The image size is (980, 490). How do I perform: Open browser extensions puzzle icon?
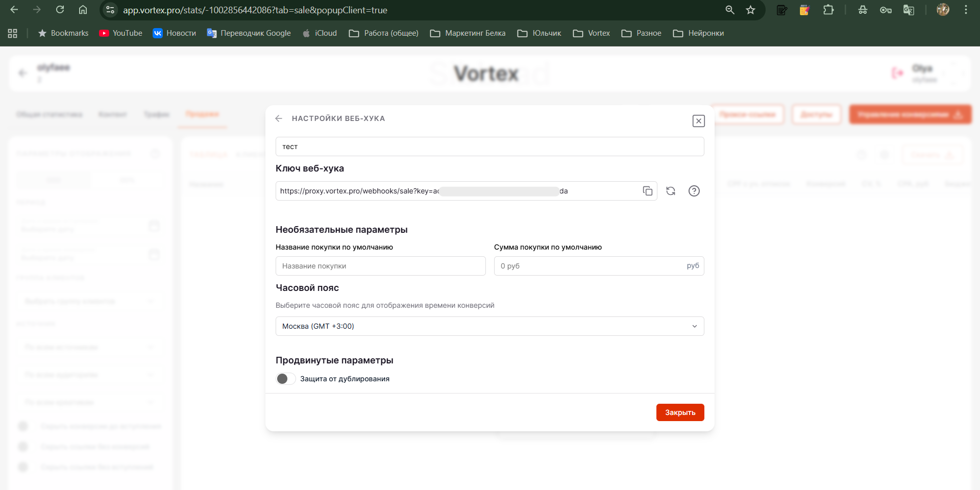tap(828, 10)
